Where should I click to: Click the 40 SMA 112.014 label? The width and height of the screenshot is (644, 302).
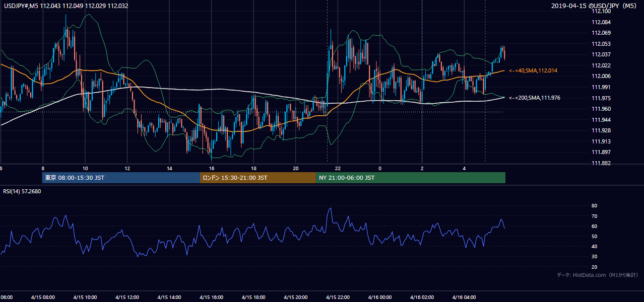tap(533, 70)
